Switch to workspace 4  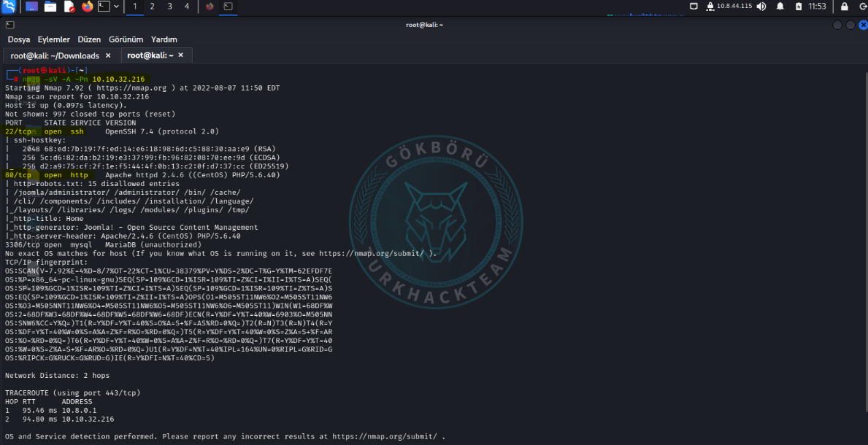(x=187, y=7)
